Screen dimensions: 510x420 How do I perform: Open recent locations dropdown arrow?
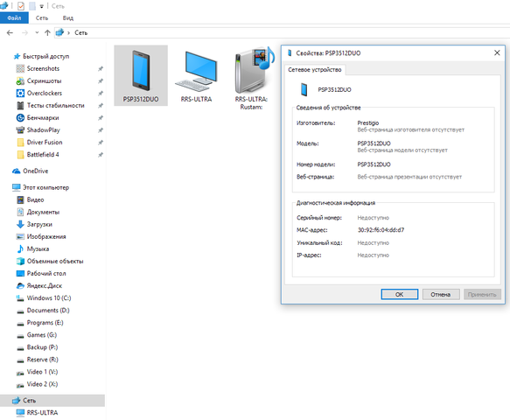(x=37, y=33)
